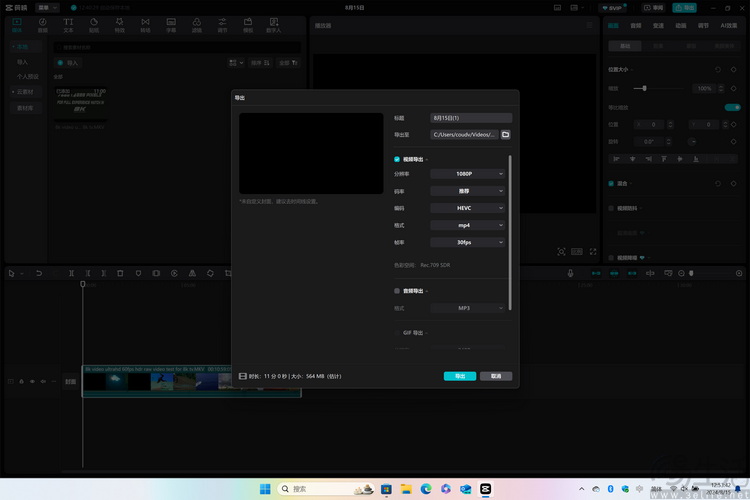Click the export dialog's vertical scrollbar
This screenshot has width=750, height=500.
tap(511, 230)
